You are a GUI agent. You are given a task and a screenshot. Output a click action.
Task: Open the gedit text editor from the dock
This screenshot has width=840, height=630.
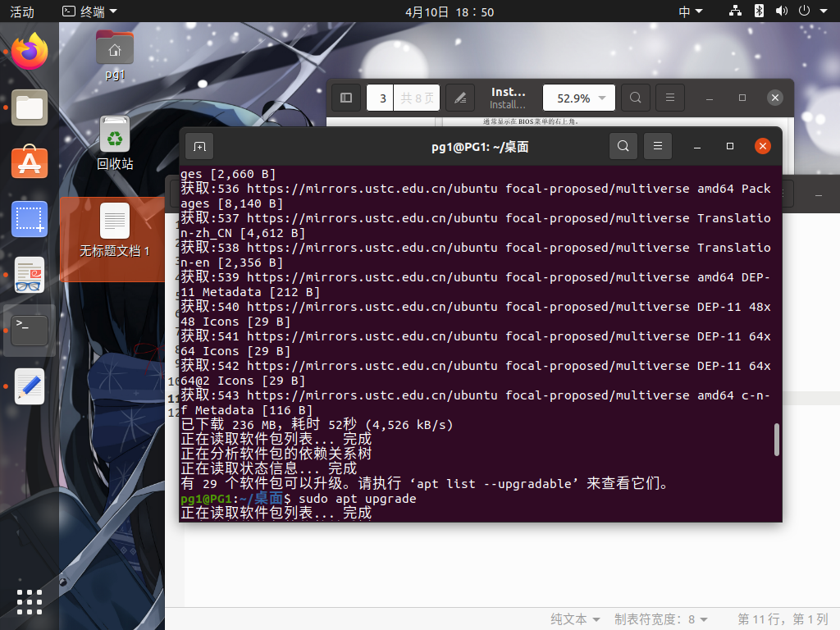click(29, 386)
